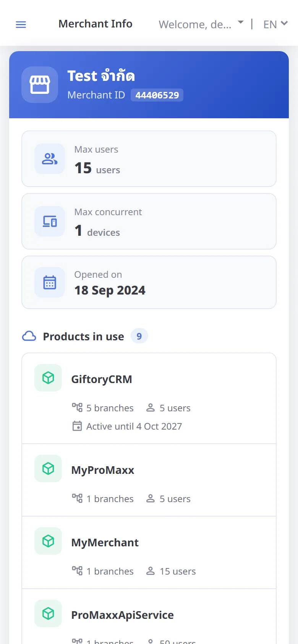Select the MyProMaxx product entry
Image resolution: width=298 pixels, height=644 pixels.
tap(149, 480)
